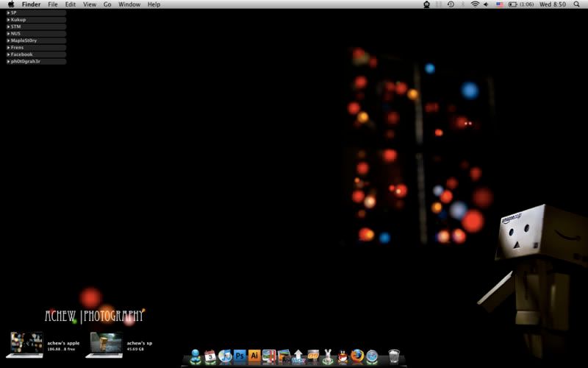
Task: Launch Adobe Illustrator from the dock
Action: click(x=254, y=356)
